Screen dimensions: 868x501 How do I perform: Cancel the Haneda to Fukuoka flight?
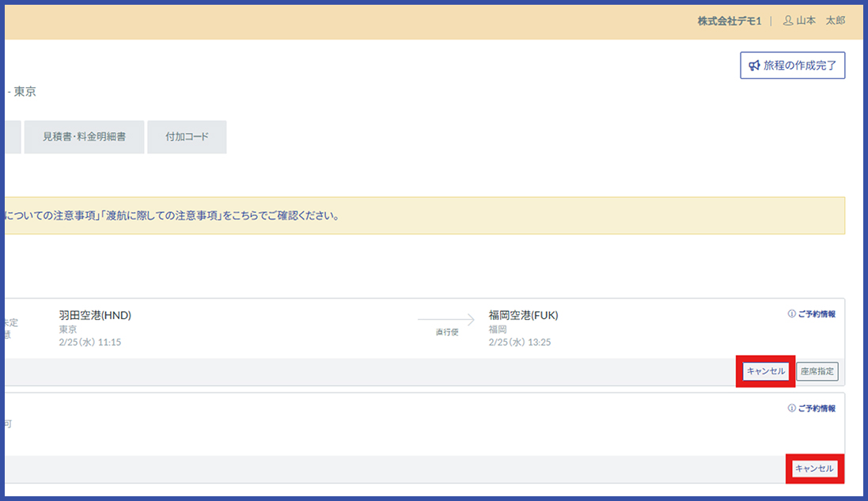tap(765, 371)
